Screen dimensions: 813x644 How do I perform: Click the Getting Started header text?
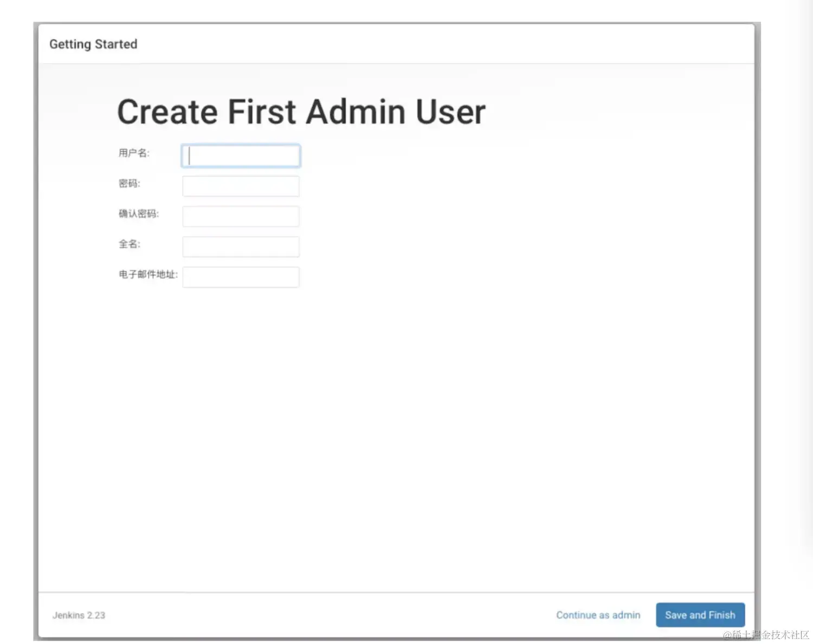click(x=93, y=44)
